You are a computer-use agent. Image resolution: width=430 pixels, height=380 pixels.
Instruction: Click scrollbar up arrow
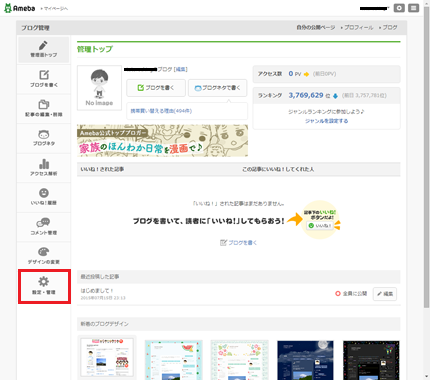point(426,3)
